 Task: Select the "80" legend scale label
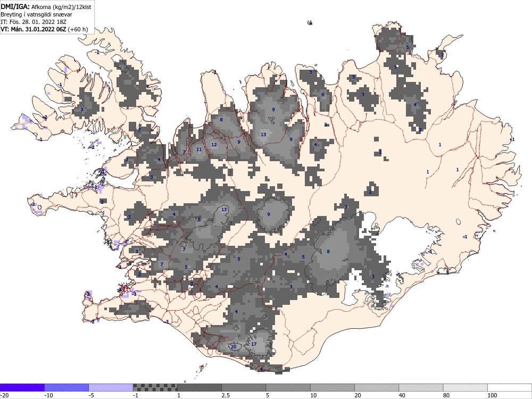(446, 395)
